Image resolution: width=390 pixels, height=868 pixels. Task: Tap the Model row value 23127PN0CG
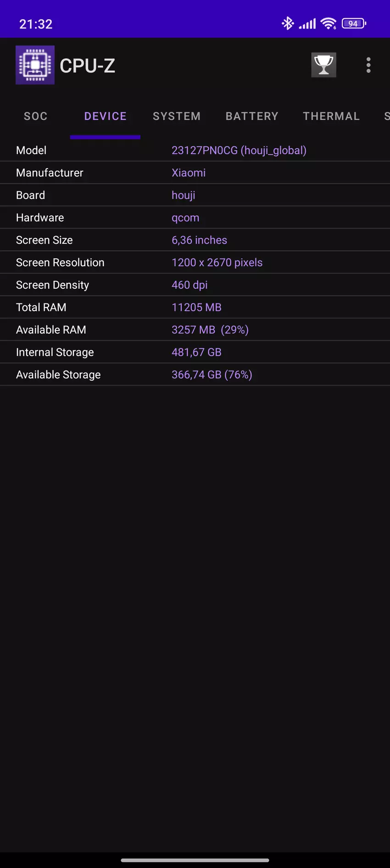pyautogui.click(x=239, y=151)
